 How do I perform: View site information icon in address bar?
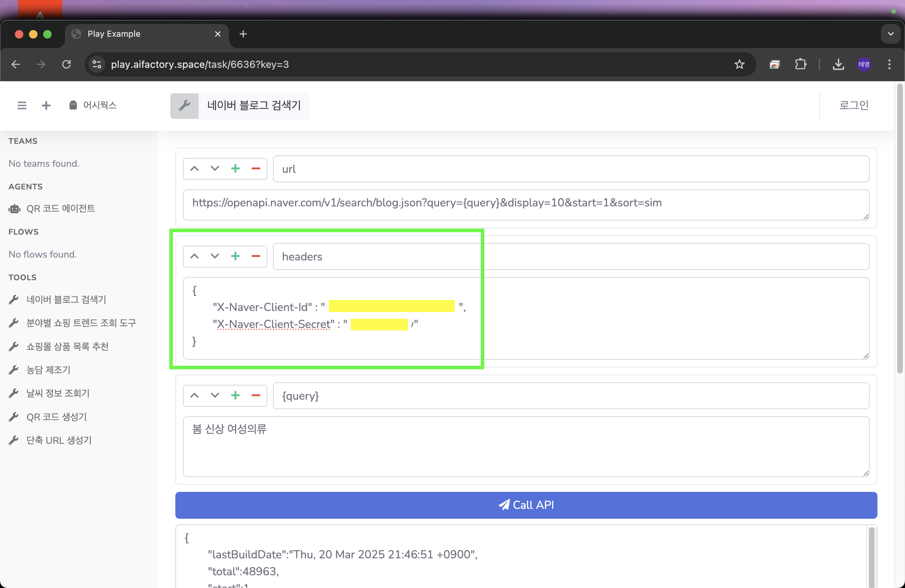tap(97, 64)
